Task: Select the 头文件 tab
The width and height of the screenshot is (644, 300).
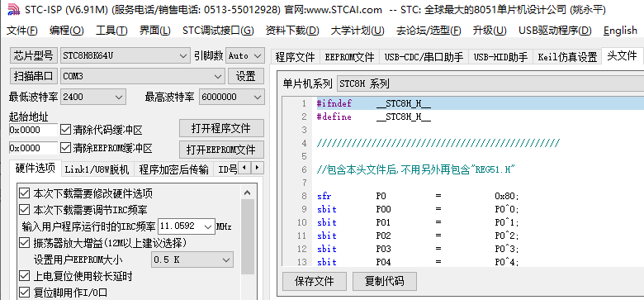Action: 622,55
